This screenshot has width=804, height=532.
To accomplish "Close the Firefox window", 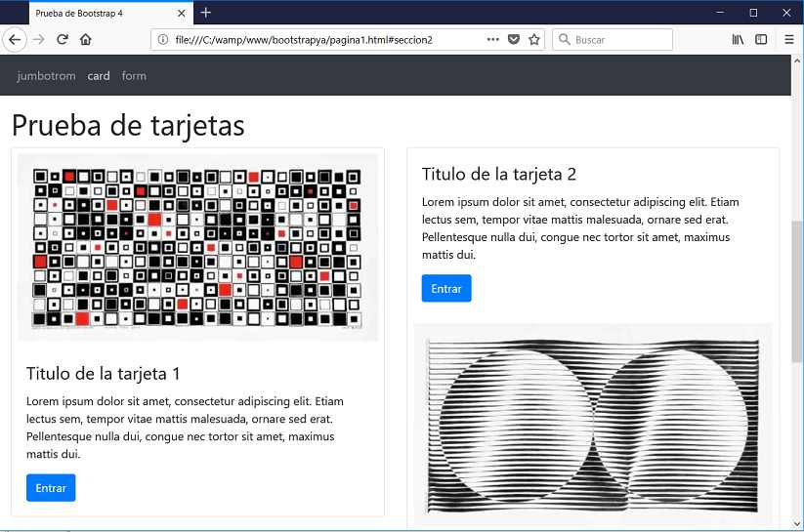I will [x=786, y=13].
